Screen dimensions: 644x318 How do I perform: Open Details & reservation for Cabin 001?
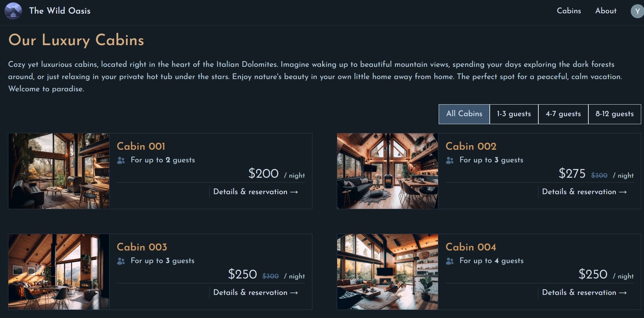click(x=255, y=192)
